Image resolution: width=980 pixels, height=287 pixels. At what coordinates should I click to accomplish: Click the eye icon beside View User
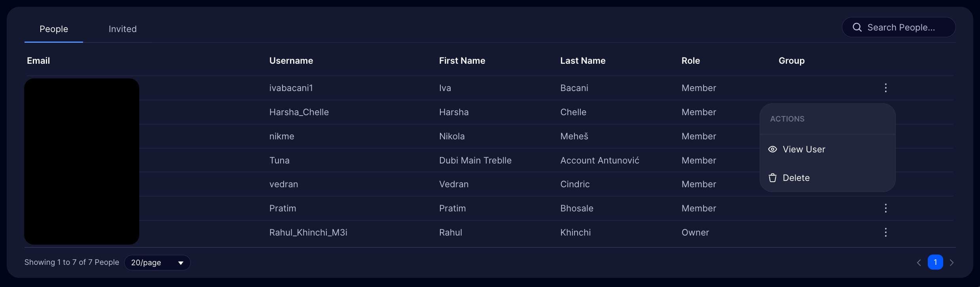tap(772, 149)
